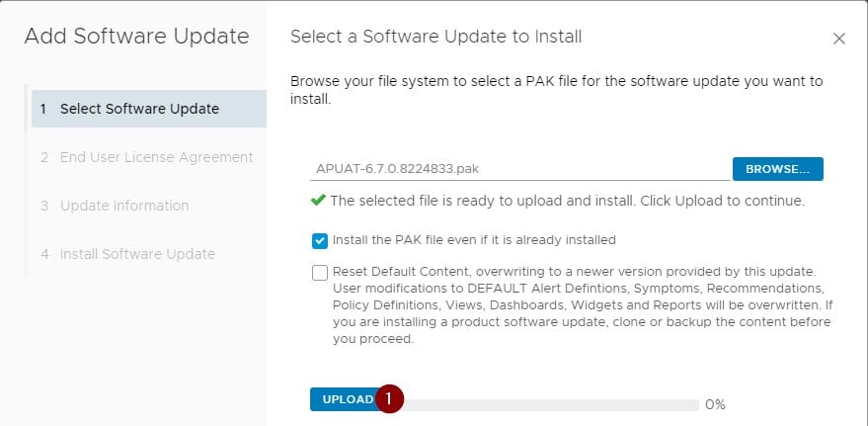Viewport: 868px width, 426px height.
Task: Enable the Reset Default Content checkbox
Action: tap(320, 273)
